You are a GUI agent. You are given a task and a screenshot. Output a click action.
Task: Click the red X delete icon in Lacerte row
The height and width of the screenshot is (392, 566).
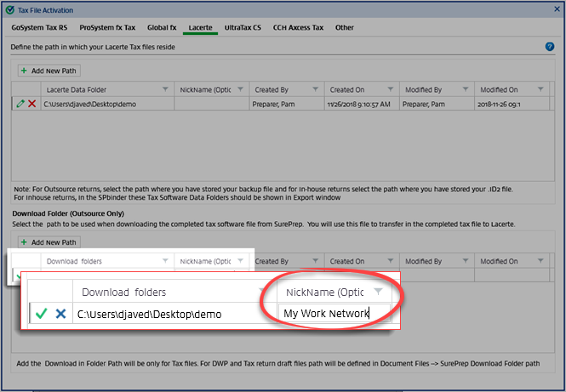[31, 103]
